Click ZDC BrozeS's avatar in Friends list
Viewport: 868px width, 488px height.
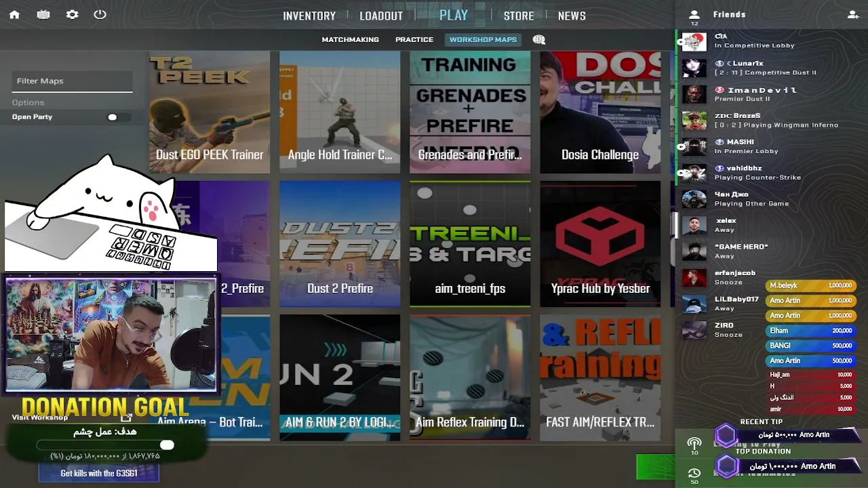click(694, 121)
